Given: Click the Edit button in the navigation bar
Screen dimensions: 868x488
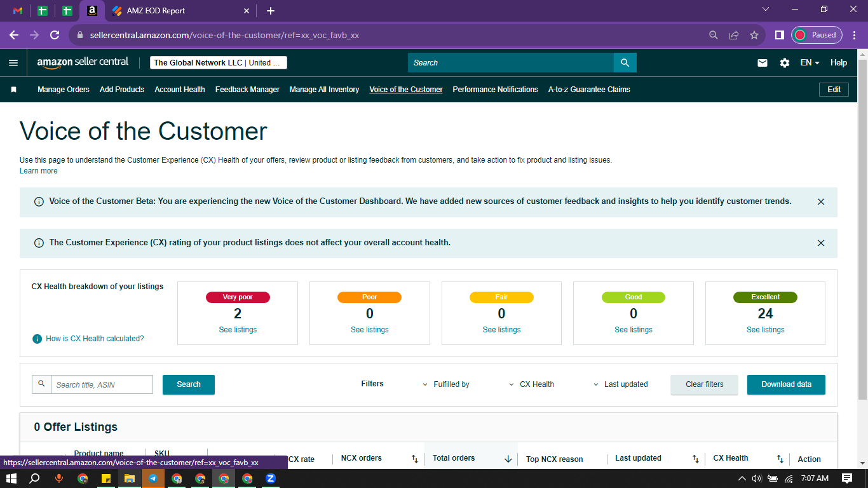Looking at the screenshot, I should (834, 90).
